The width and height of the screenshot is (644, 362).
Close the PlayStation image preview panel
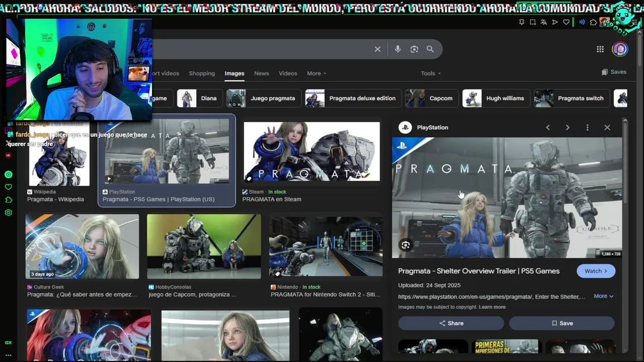pyautogui.click(x=607, y=128)
